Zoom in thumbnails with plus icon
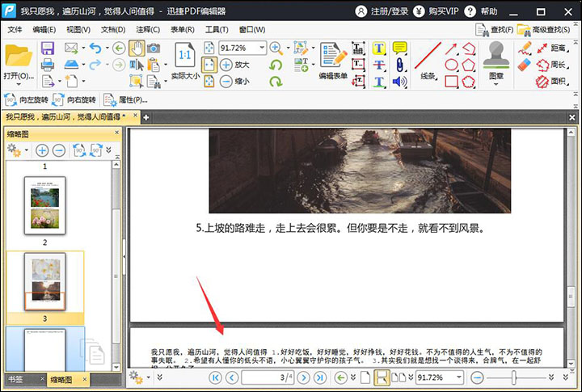 [42, 150]
